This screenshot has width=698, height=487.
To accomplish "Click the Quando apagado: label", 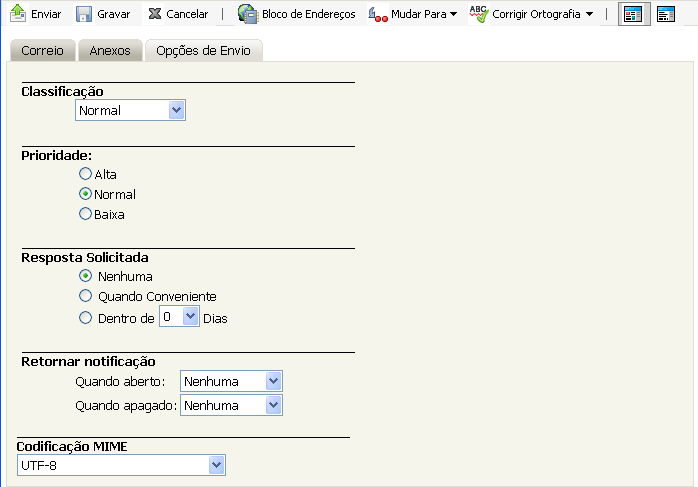I will point(126,406).
